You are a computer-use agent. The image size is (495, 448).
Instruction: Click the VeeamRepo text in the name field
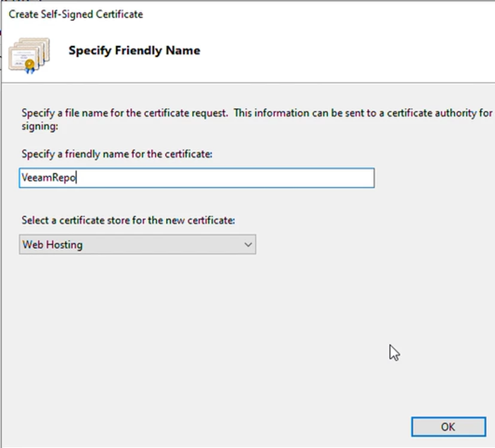click(48, 178)
